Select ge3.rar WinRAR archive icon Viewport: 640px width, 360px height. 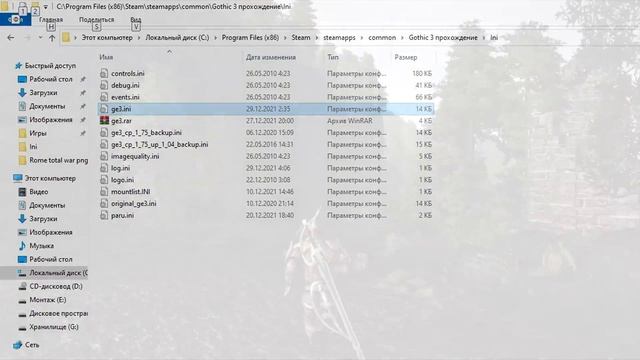[104, 121]
